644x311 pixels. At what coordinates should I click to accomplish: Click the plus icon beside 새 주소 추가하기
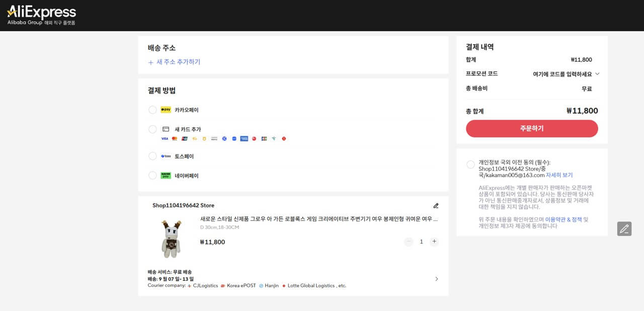[x=150, y=62]
